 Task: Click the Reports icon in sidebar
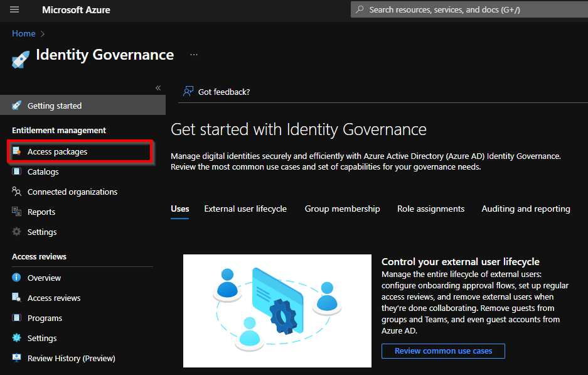(x=17, y=212)
